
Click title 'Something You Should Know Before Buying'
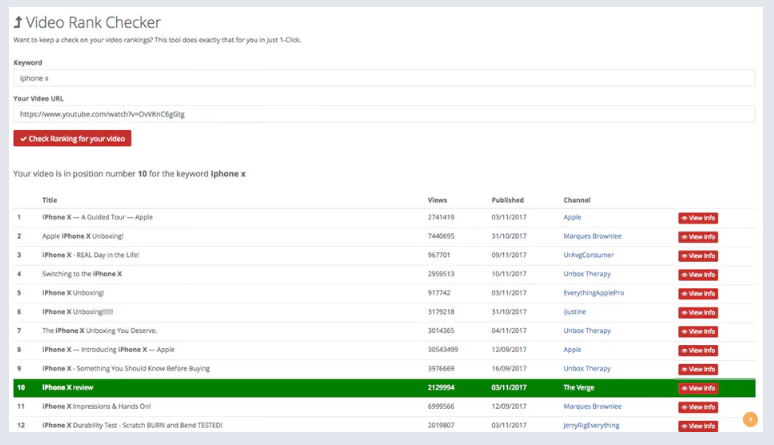coord(143,368)
